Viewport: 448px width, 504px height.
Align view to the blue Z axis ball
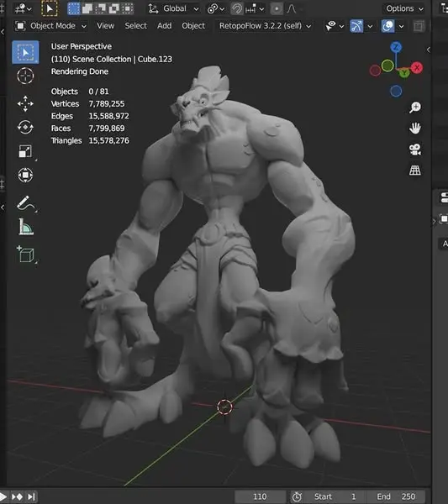pos(396,48)
